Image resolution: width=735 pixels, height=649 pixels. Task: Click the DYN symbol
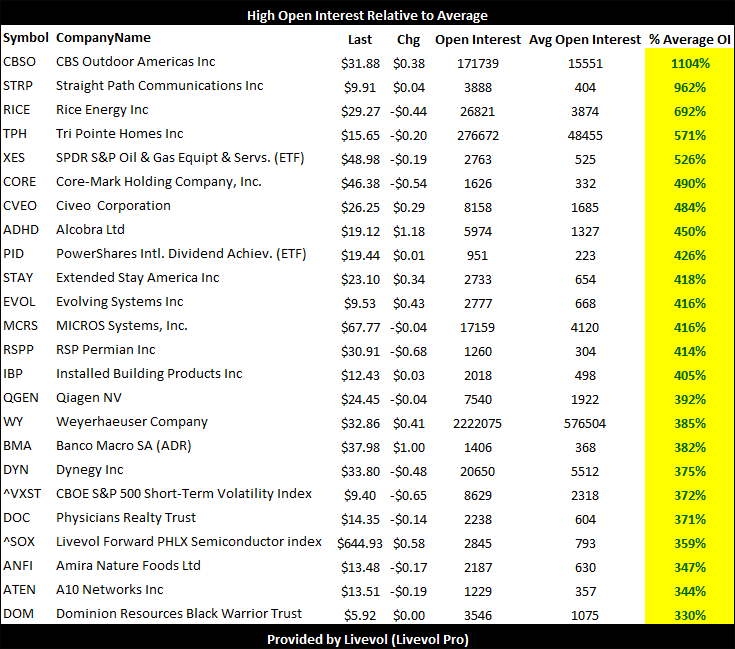[15, 470]
